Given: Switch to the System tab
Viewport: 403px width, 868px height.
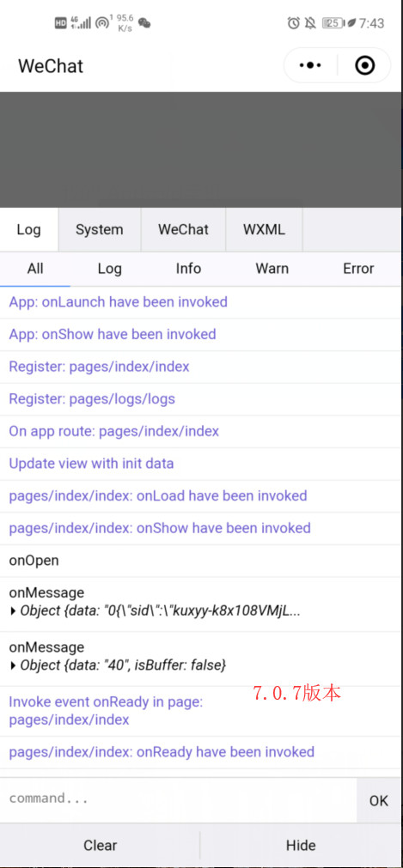Looking at the screenshot, I should (100, 229).
